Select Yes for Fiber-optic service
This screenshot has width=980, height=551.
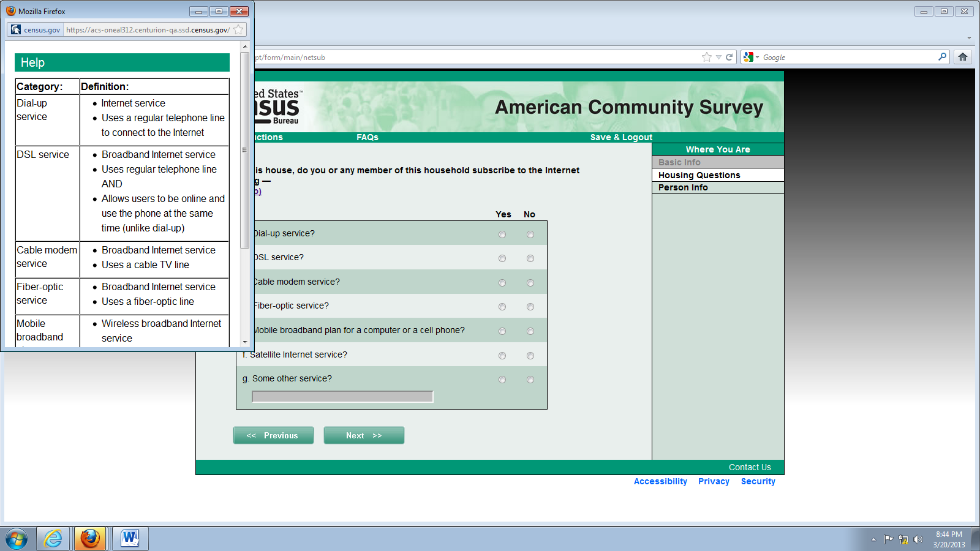point(502,307)
